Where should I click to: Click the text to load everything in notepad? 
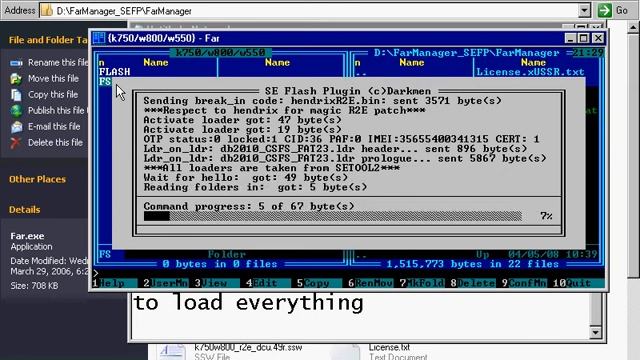(x=248, y=303)
